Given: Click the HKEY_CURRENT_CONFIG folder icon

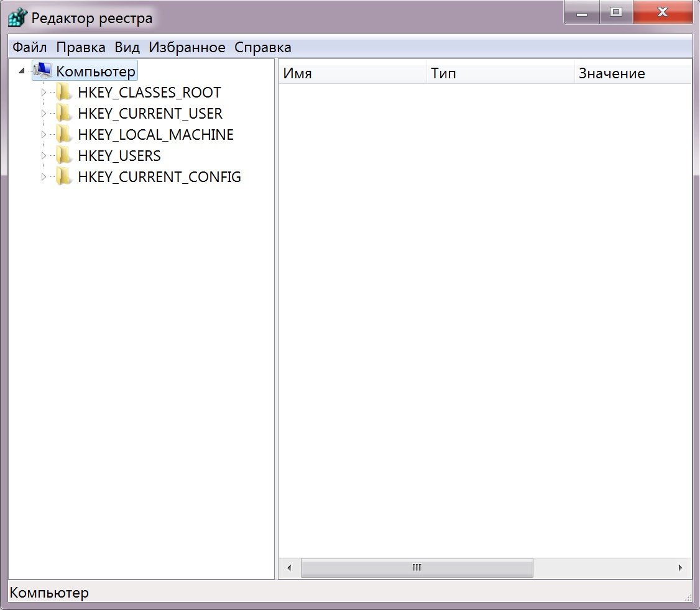Looking at the screenshot, I should click(x=63, y=176).
